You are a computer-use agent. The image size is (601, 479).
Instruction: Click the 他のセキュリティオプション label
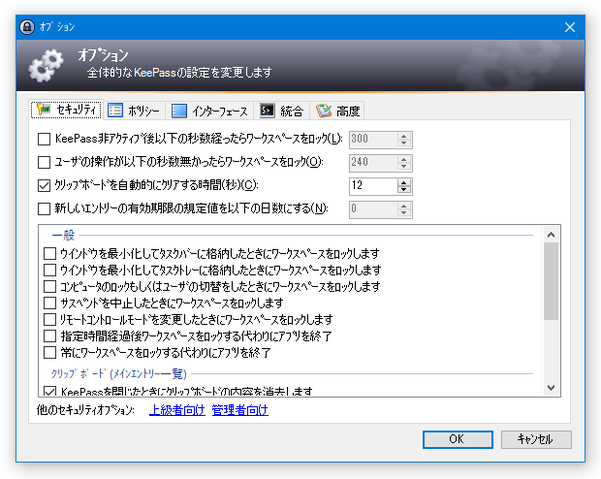click(85, 410)
